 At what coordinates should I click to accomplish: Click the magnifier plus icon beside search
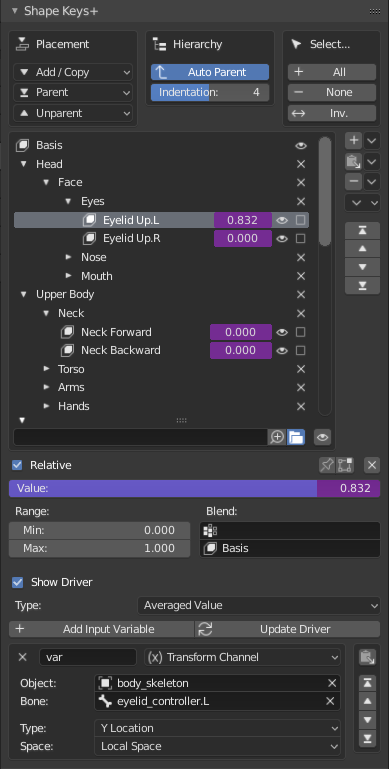[277, 437]
